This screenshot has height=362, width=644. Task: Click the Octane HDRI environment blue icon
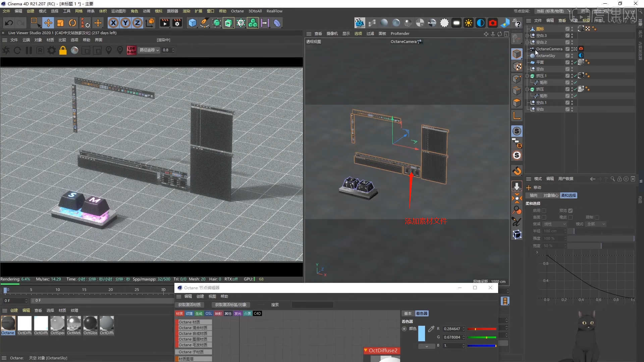point(481,23)
